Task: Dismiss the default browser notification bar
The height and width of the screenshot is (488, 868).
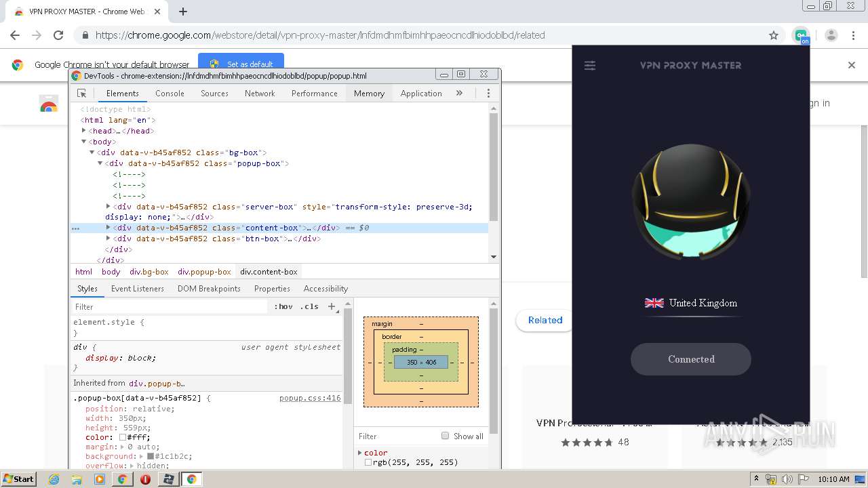Action: click(x=852, y=65)
